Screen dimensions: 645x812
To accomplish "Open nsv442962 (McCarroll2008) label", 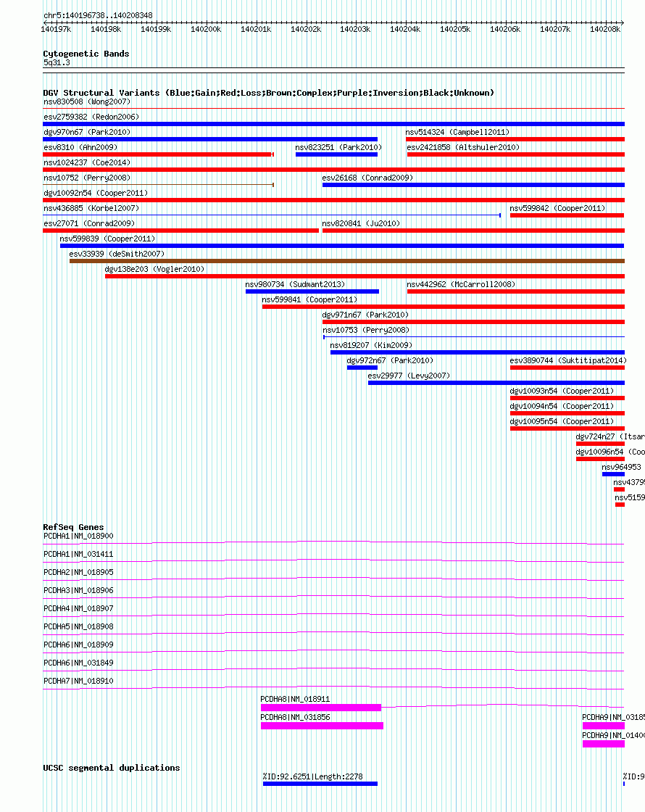I will 461,284.
